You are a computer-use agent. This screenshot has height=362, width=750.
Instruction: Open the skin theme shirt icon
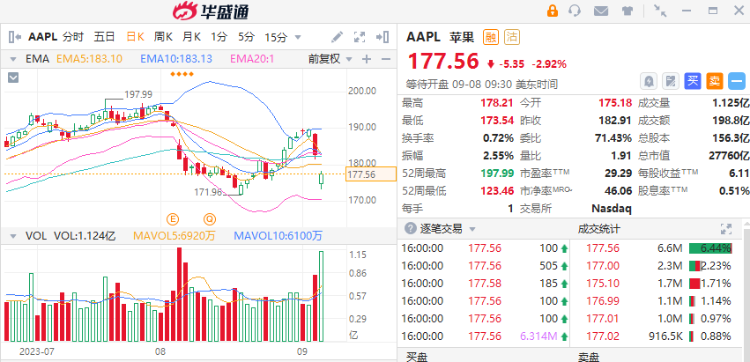(627, 11)
